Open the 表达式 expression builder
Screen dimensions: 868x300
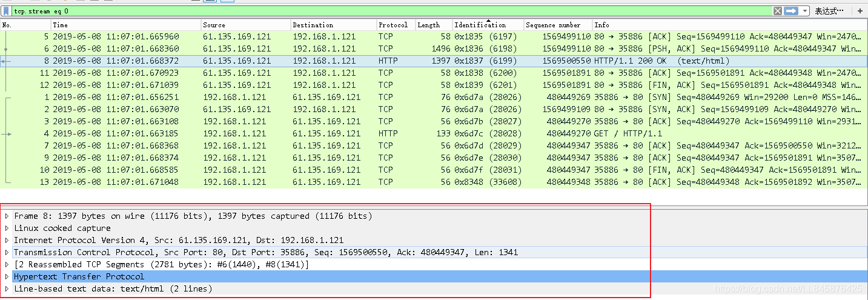click(829, 11)
